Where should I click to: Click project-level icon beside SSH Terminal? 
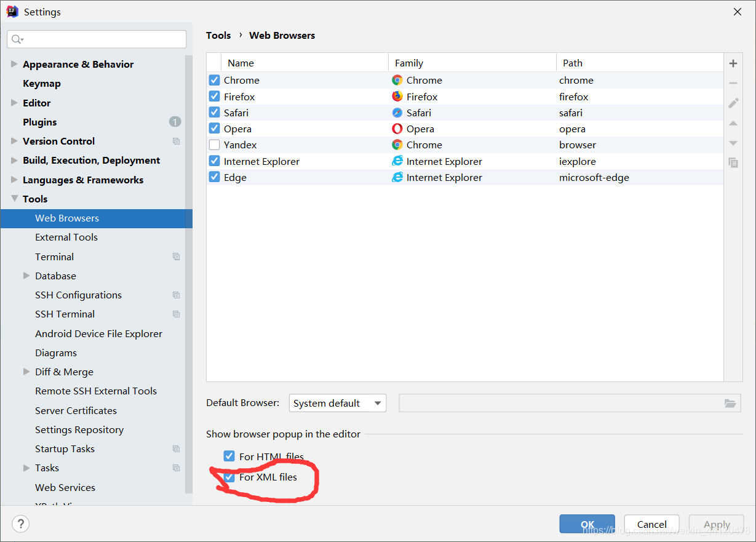click(x=177, y=314)
